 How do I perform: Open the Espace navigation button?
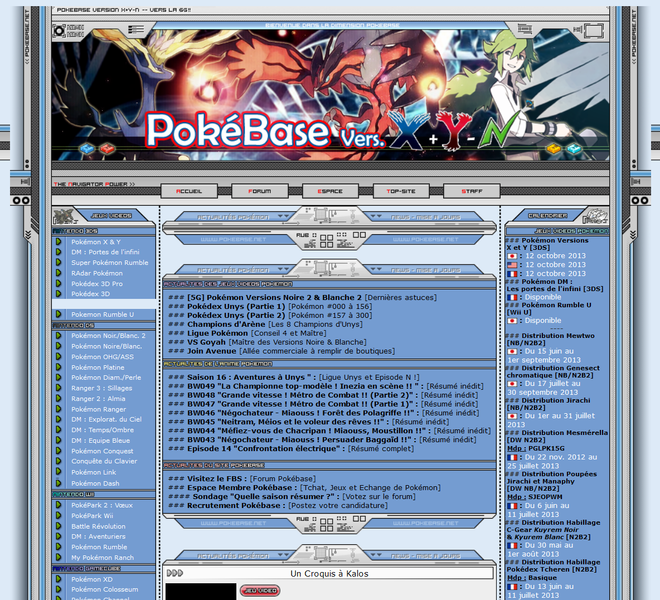click(330, 191)
